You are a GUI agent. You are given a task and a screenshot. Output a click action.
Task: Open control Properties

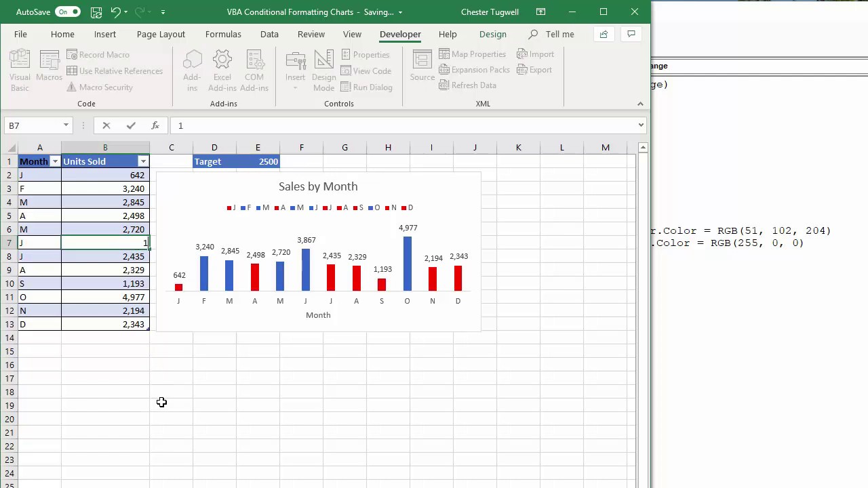(x=365, y=55)
